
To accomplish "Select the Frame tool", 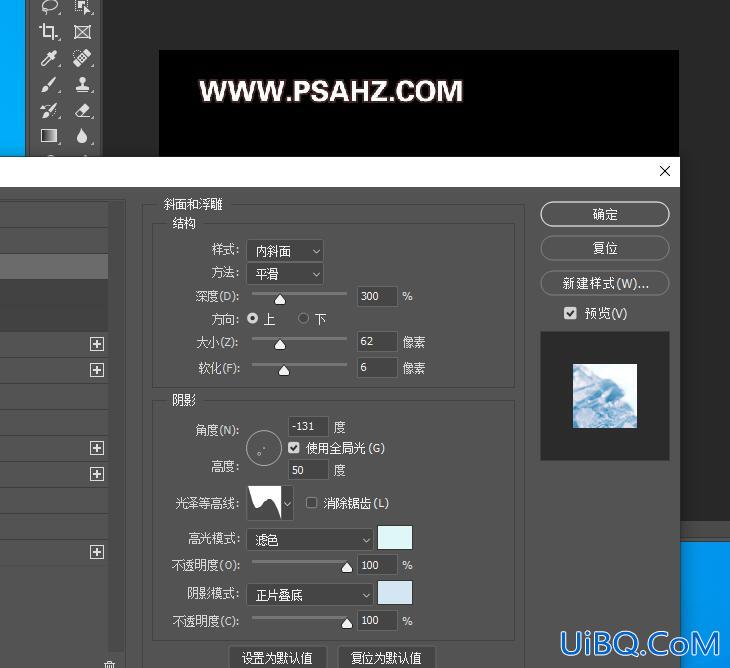I will point(82,32).
